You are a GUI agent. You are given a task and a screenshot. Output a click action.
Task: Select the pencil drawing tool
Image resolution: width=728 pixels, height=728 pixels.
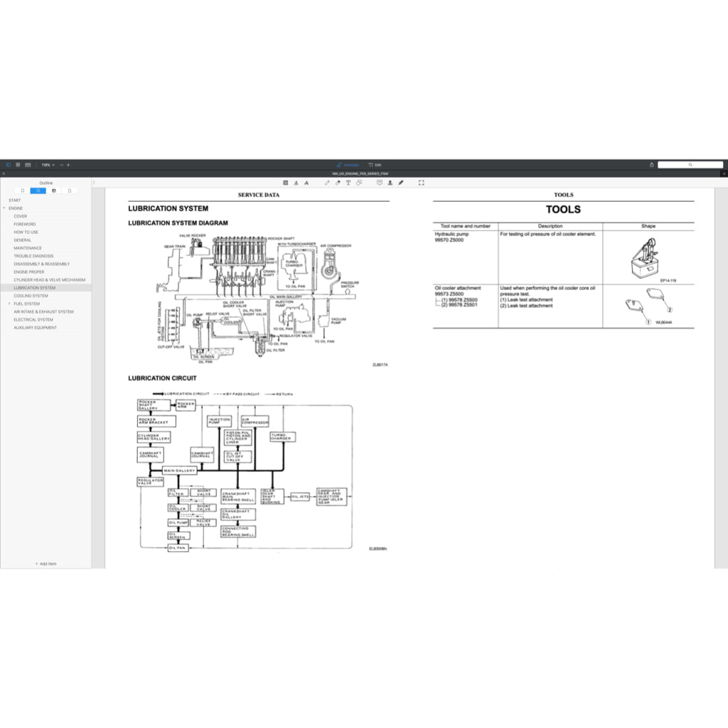point(327,183)
